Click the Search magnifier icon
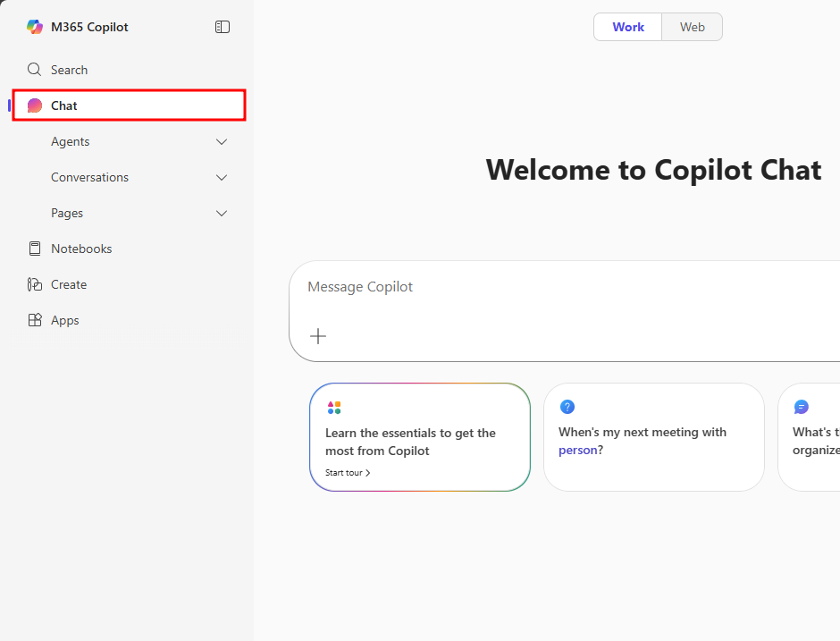 coord(35,70)
